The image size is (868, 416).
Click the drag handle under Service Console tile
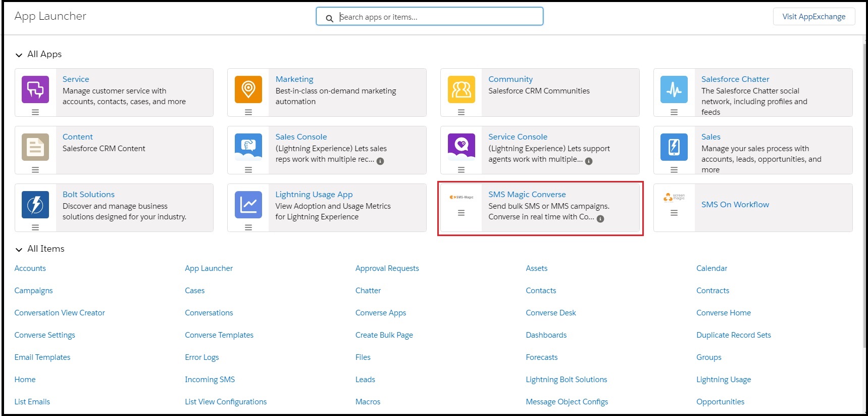click(462, 170)
